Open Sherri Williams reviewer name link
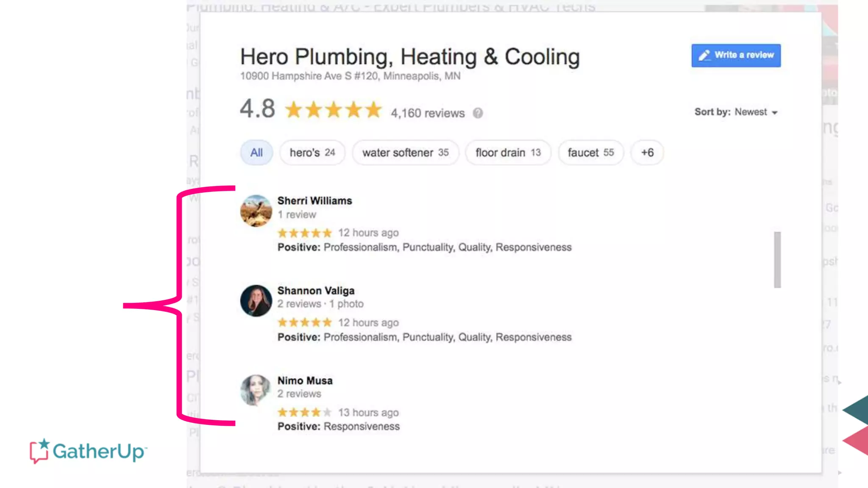The width and height of the screenshot is (868, 488). click(314, 201)
